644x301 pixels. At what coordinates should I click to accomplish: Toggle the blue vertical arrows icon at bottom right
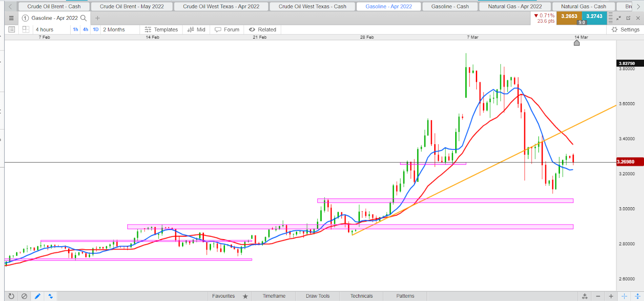pyautogui.click(x=637, y=296)
